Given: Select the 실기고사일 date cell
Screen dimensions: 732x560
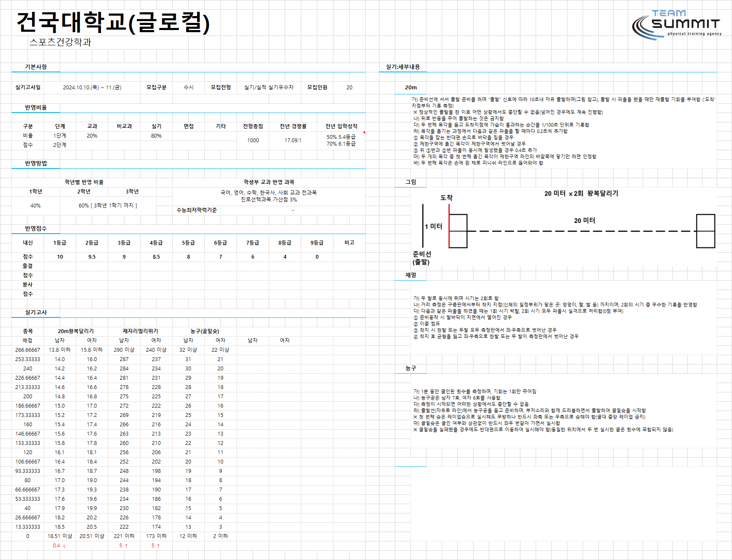Looking at the screenshot, I should coord(92,88).
